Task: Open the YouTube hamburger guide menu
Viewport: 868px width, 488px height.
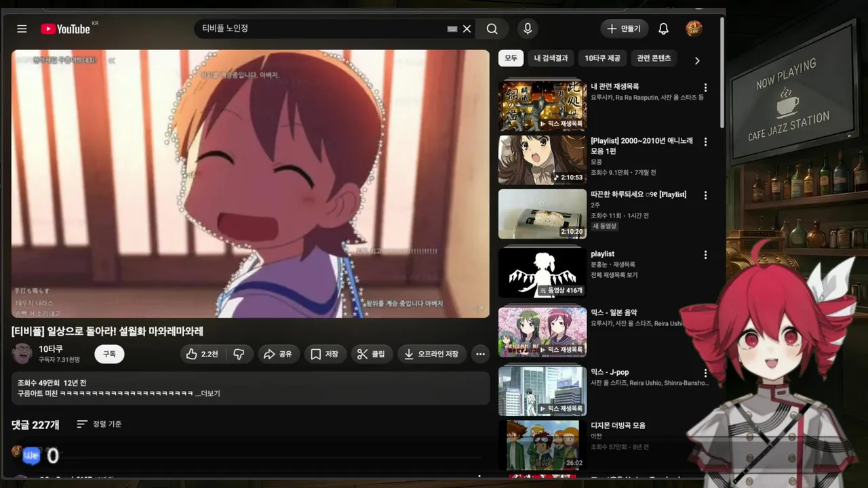Action: 22,29
